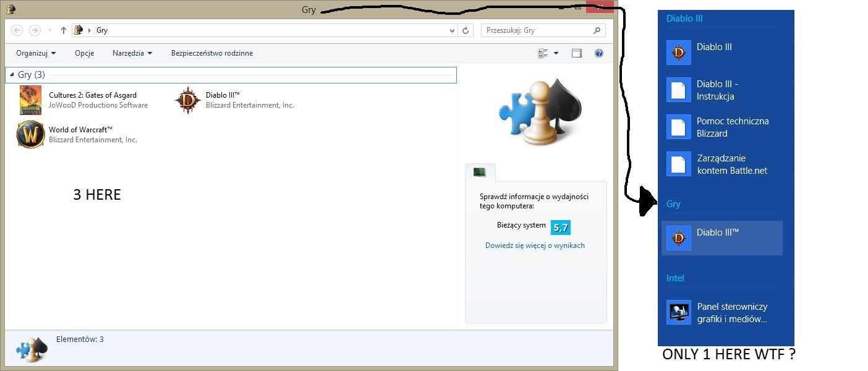Click the search magnifier icon
Viewport: 868px width, 371px height.
pos(597,30)
